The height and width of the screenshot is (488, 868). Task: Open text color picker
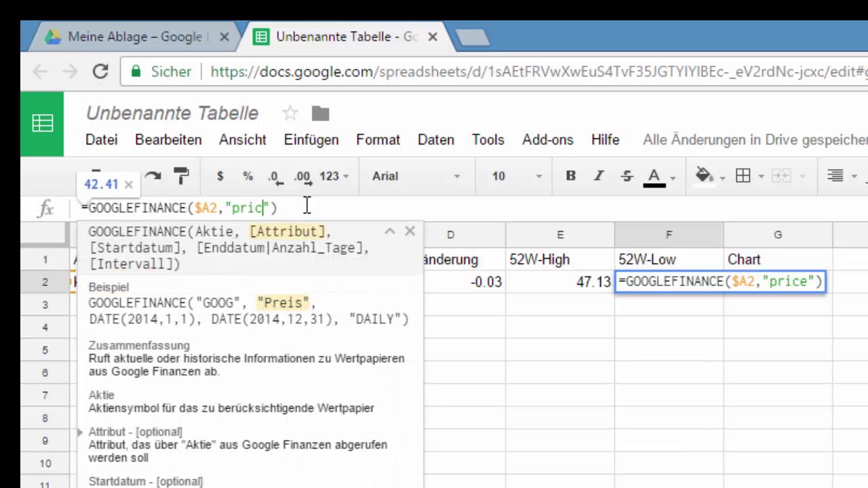(659, 177)
